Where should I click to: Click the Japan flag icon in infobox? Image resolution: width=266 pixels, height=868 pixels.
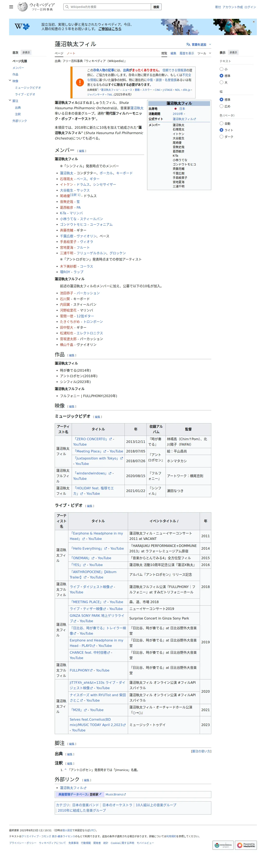[175, 109]
